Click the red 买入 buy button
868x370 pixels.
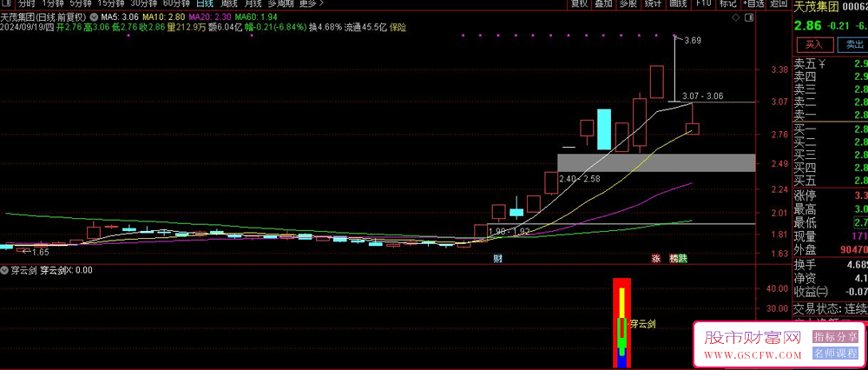(x=814, y=44)
